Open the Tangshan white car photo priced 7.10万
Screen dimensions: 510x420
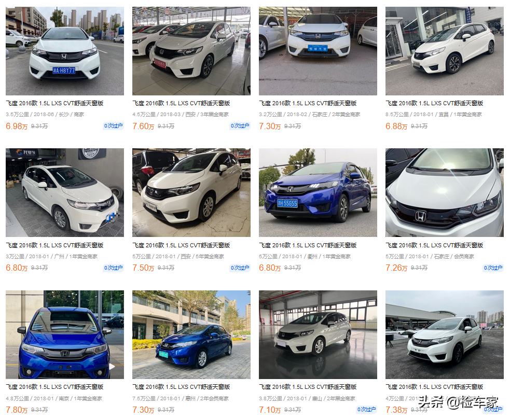point(318,334)
